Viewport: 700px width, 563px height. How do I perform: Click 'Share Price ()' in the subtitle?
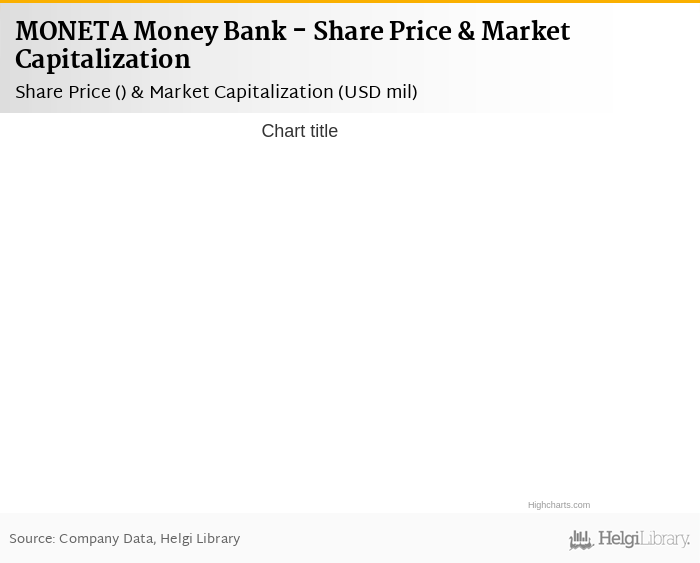click(x=70, y=93)
